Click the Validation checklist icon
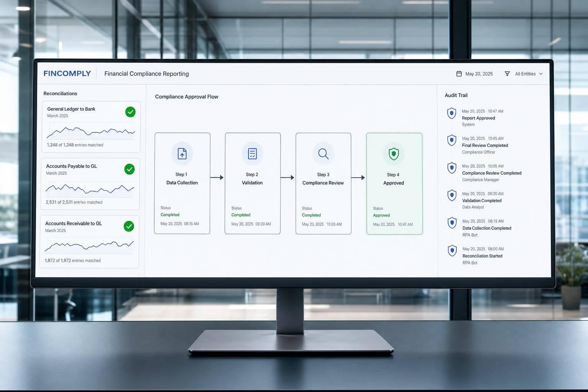The width and height of the screenshot is (588, 392). point(252,154)
